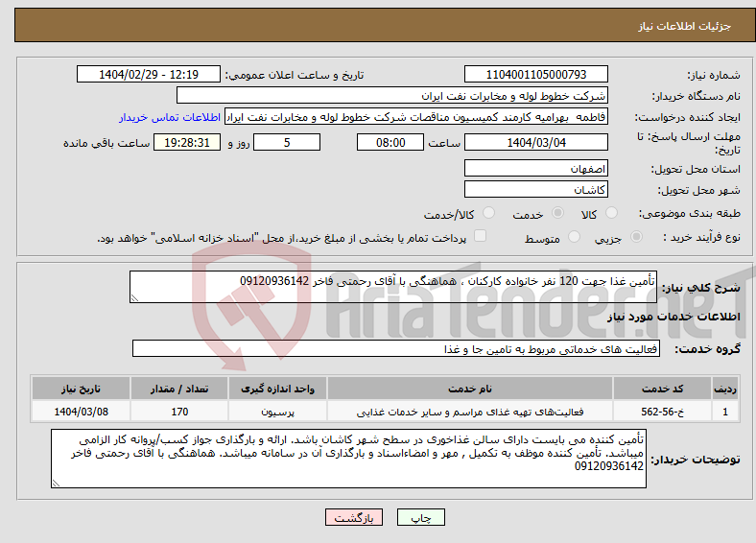Click the استان محل تحویل label
Image resolution: width=756 pixels, height=543 pixels.
coord(696,169)
